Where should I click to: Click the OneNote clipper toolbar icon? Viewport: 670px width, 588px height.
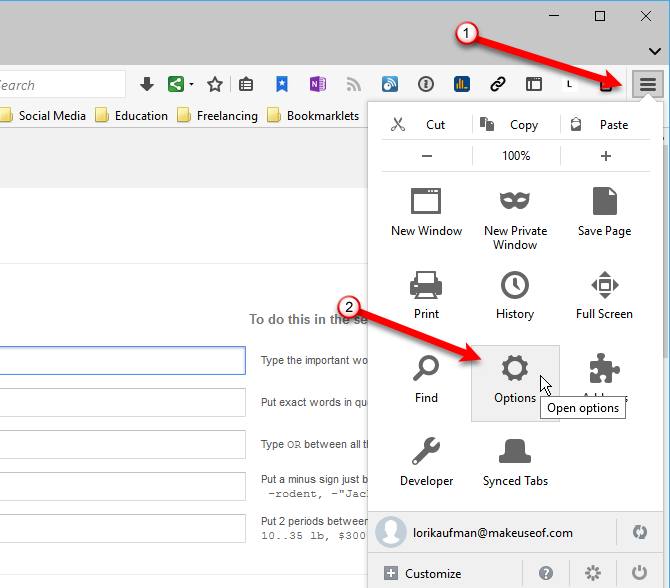318,85
